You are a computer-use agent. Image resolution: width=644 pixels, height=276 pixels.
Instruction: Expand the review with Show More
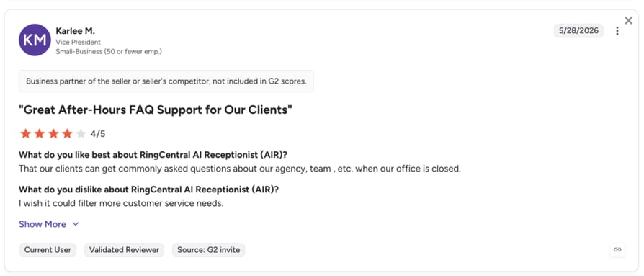pyautogui.click(x=43, y=224)
